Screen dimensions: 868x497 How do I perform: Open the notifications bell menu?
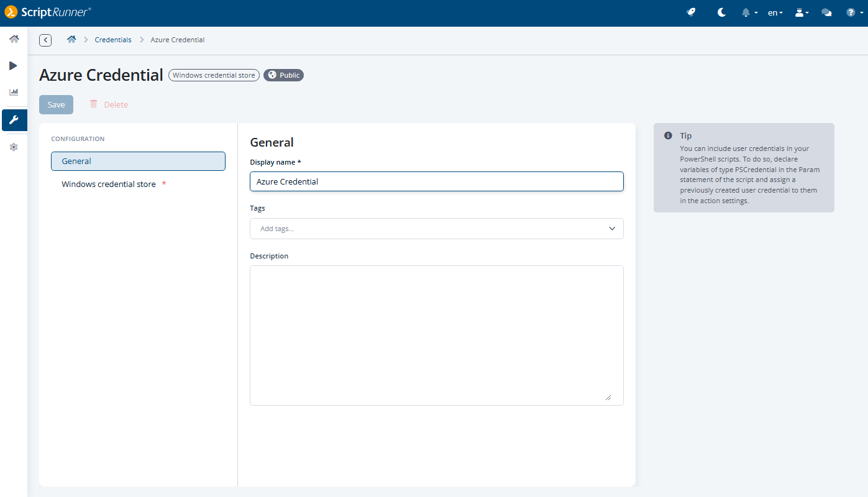pos(750,12)
